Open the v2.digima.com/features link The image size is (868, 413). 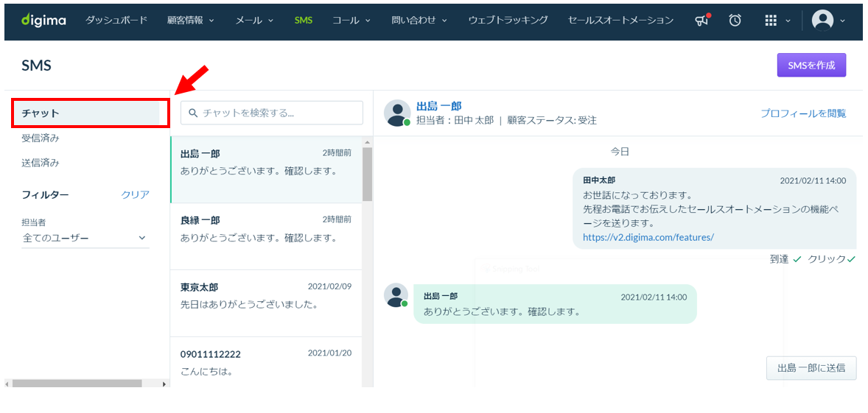tap(648, 237)
